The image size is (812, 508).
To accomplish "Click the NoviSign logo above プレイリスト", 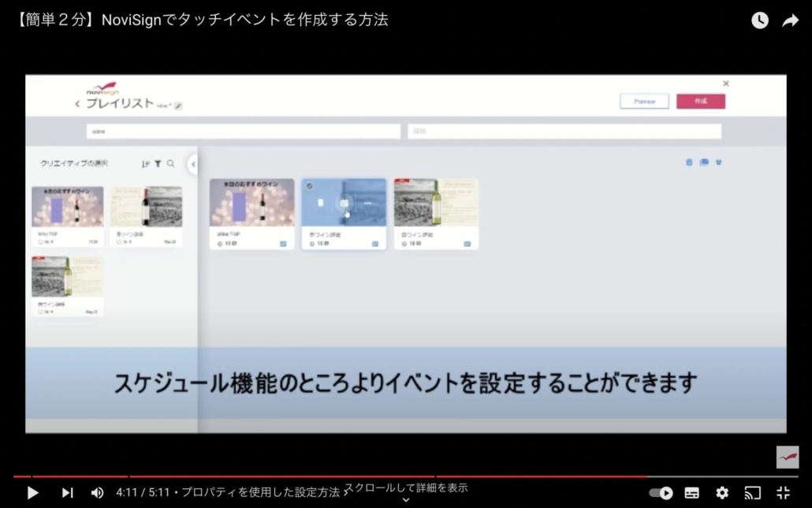I will [102, 88].
